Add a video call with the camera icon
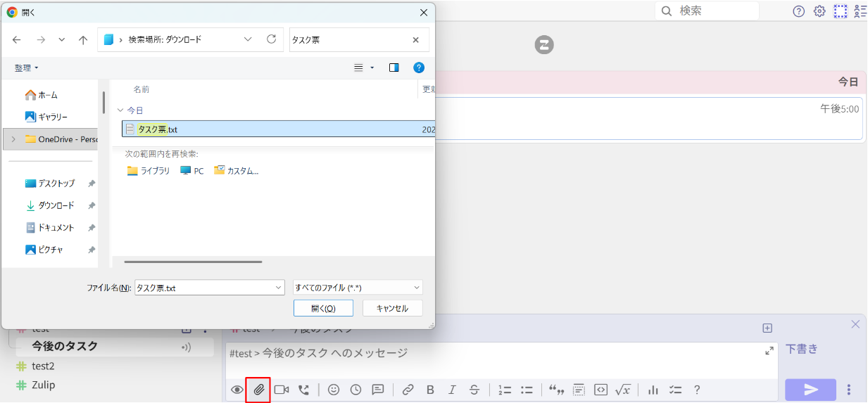 (282, 390)
